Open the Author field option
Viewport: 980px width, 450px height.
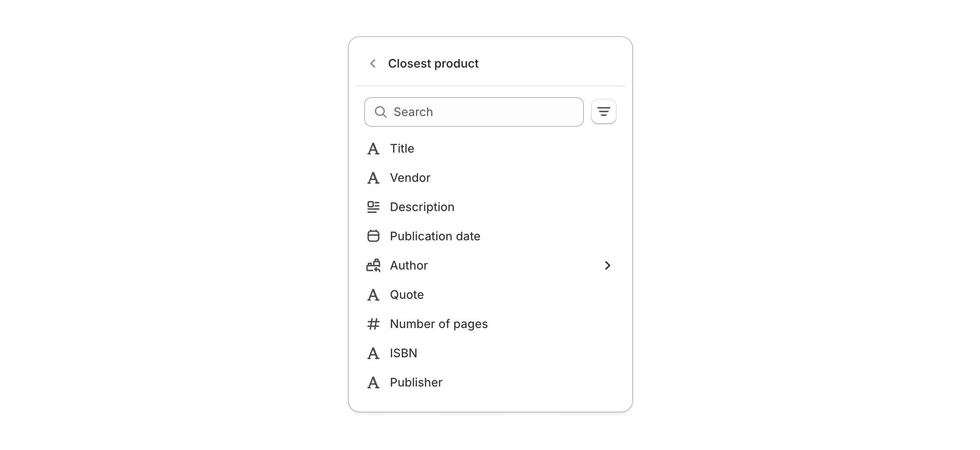coord(409,265)
